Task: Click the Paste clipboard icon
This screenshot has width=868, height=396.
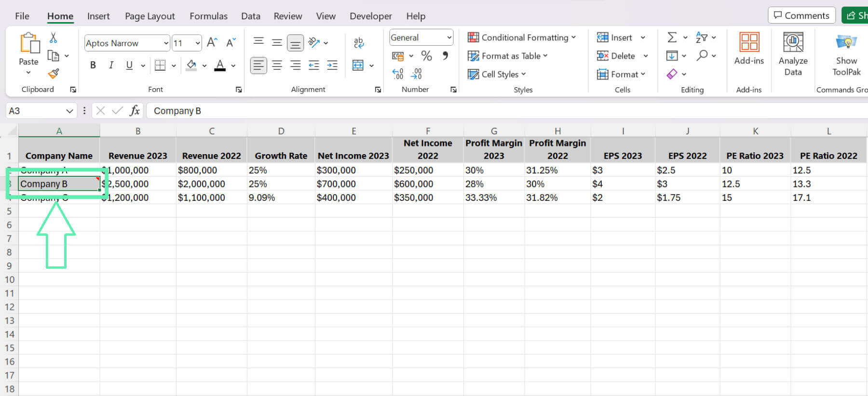Action: [x=29, y=43]
